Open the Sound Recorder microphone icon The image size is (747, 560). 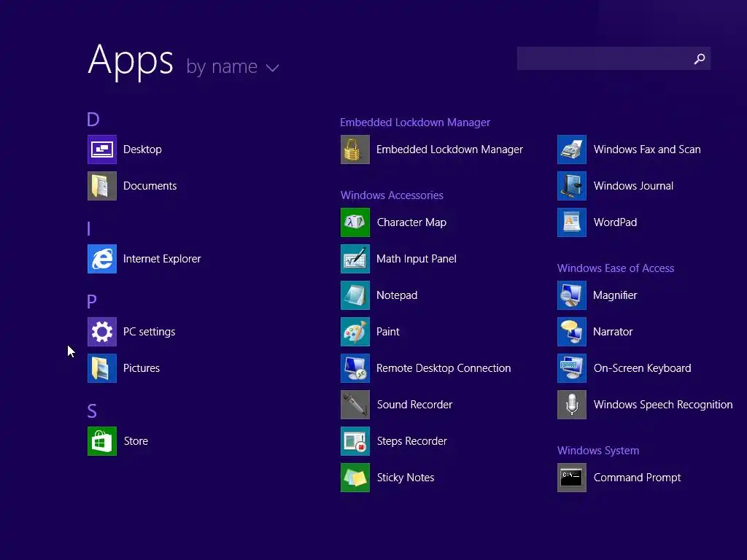[355, 405]
